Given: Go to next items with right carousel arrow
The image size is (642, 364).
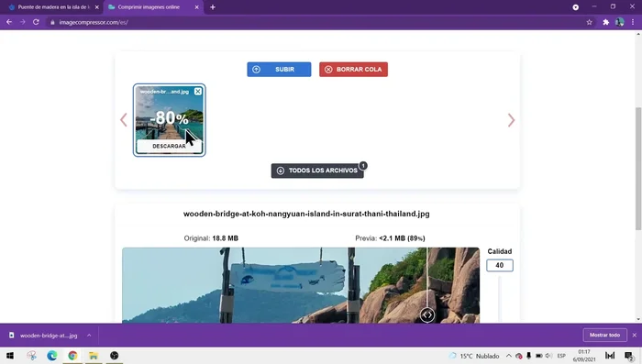Looking at the screenshot, I should point(511,120).
